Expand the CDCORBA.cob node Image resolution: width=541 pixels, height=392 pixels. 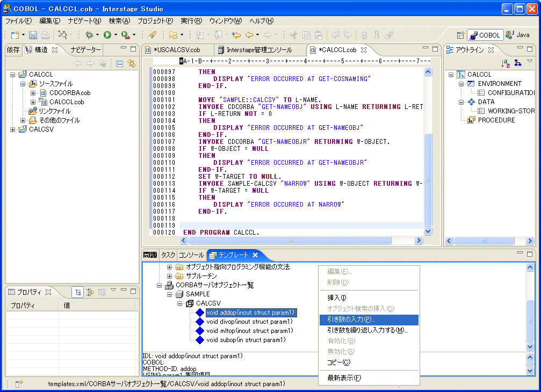point(33,93)
